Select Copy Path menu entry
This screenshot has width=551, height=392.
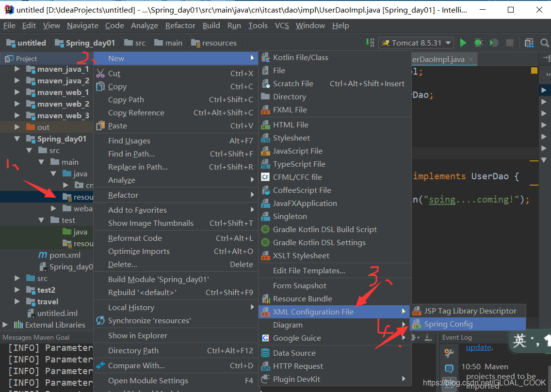click(176, 100)
